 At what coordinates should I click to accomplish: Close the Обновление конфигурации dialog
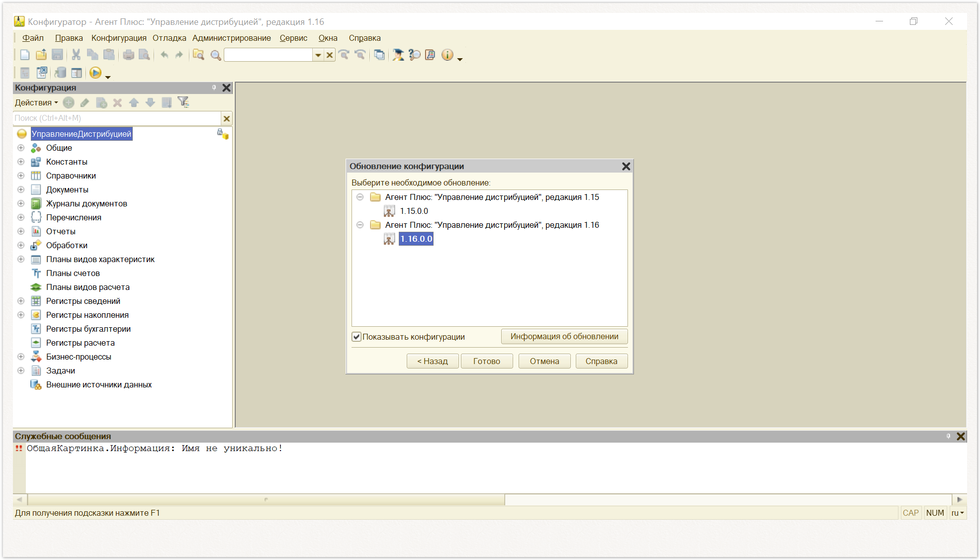pyautogui.click(x=626, y=166)
